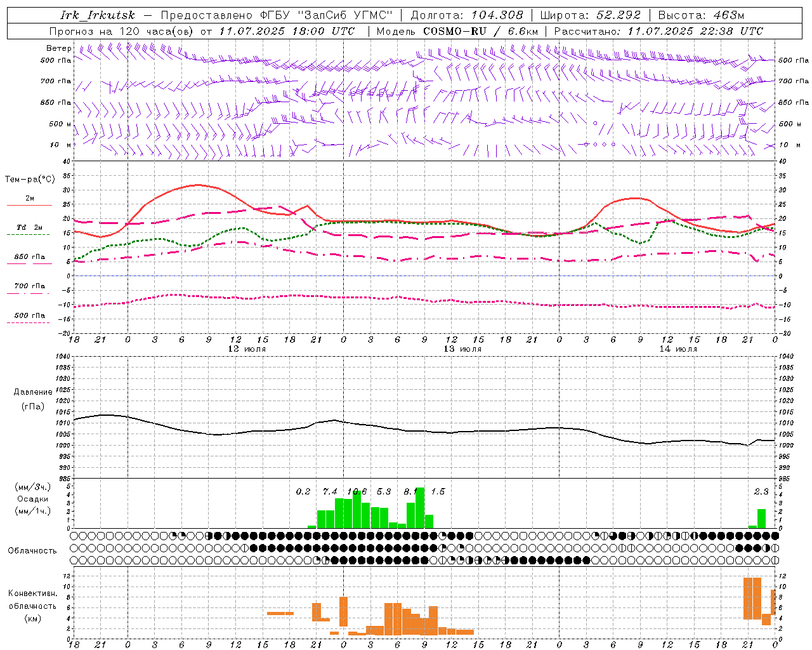
Task: Click the Модель COSMO-RU / 6.6км label
Action: pyautogui.click(x=457, y=31)
